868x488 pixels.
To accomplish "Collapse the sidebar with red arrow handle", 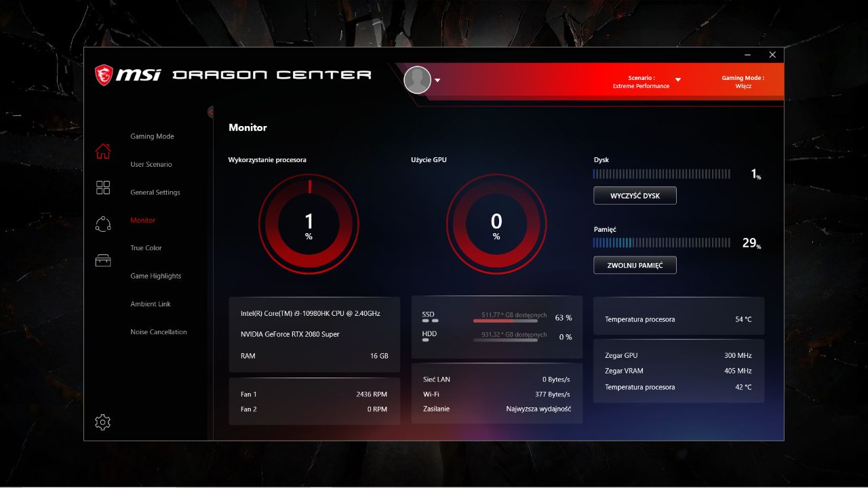I will click(211, 112).
